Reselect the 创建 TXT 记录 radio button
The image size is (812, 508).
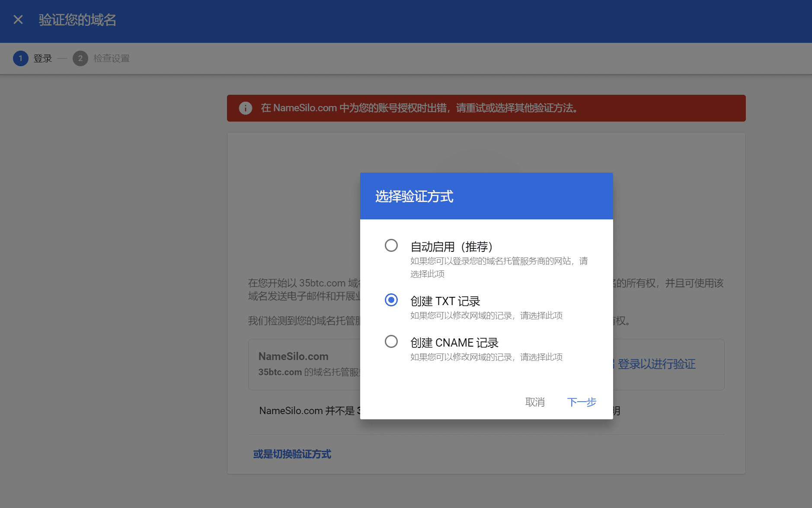click(x=391, y=299)
